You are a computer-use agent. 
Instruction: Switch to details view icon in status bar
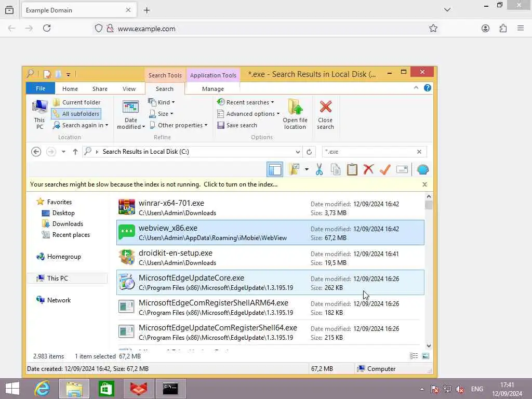[414, 356]
